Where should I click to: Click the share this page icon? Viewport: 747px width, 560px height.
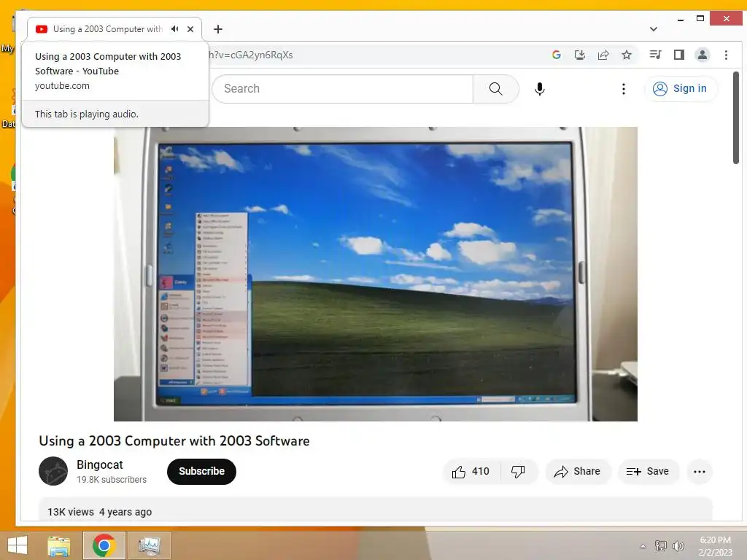click(x=603, y=55)
